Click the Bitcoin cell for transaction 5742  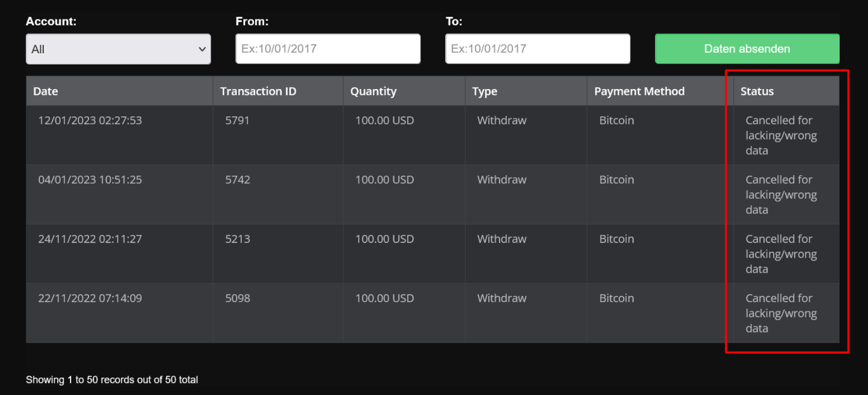coord(616,180)
